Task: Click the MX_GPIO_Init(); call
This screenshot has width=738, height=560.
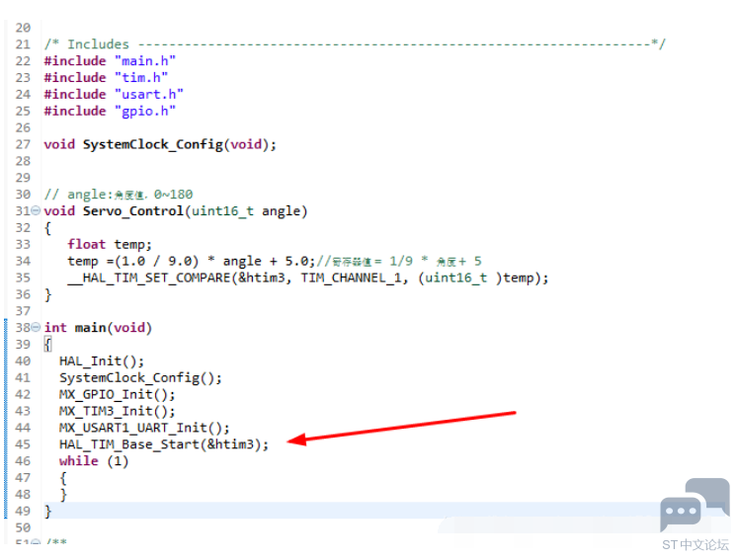Action: (118, 394)
